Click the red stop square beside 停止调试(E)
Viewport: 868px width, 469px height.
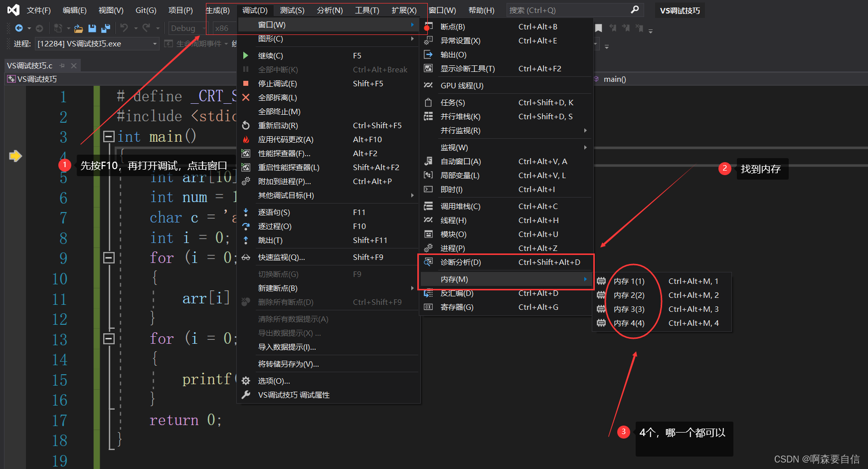click(246, 83)
